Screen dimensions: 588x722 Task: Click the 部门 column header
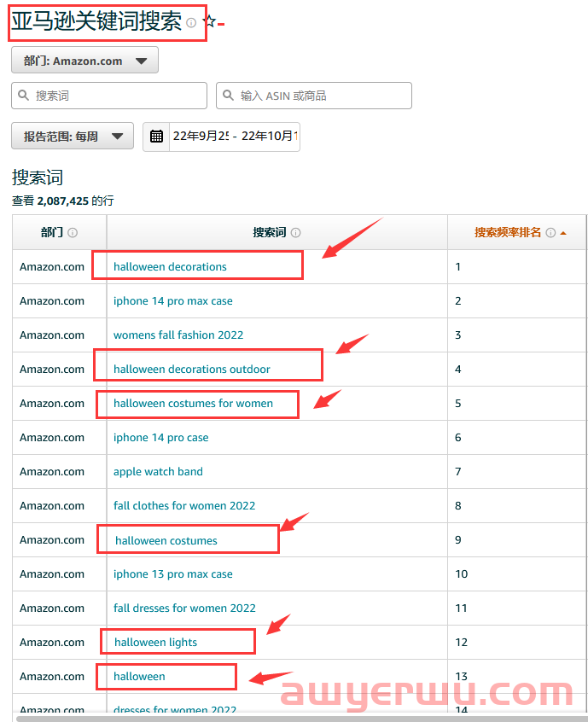(51, 232)
